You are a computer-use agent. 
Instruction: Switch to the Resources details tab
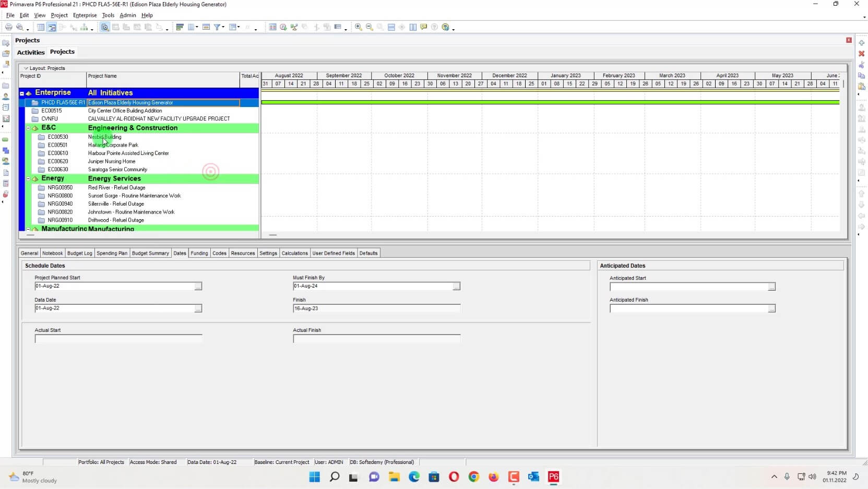point(243,253)
